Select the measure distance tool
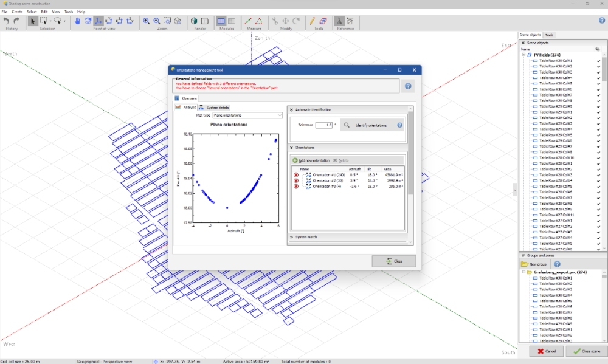 tap(248, 21)
